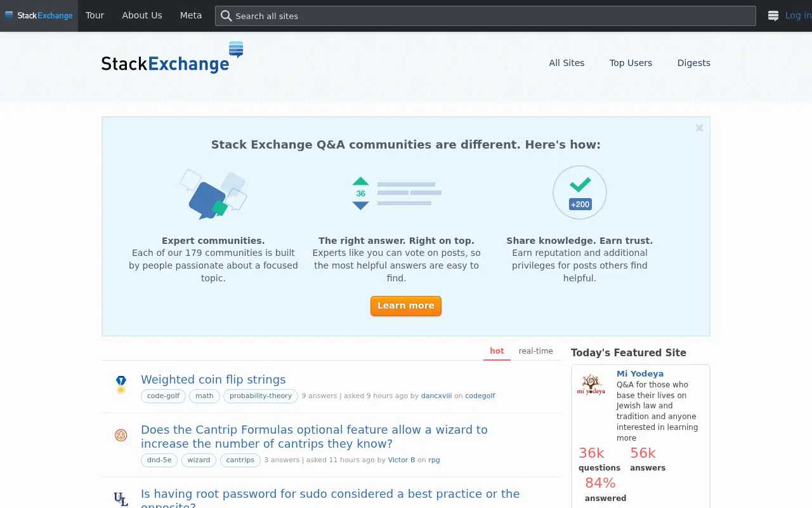The width and height of the screenshot is (812, 508).
Task: Click the 56k answers stat
Action: tap(647, 459)
